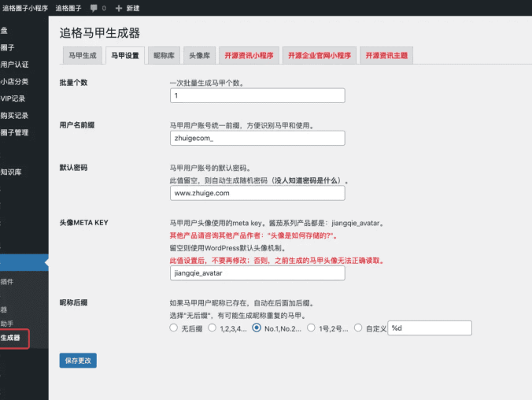Click the 用户名前缀 field containing zhuigecom_

pos(257,138)
